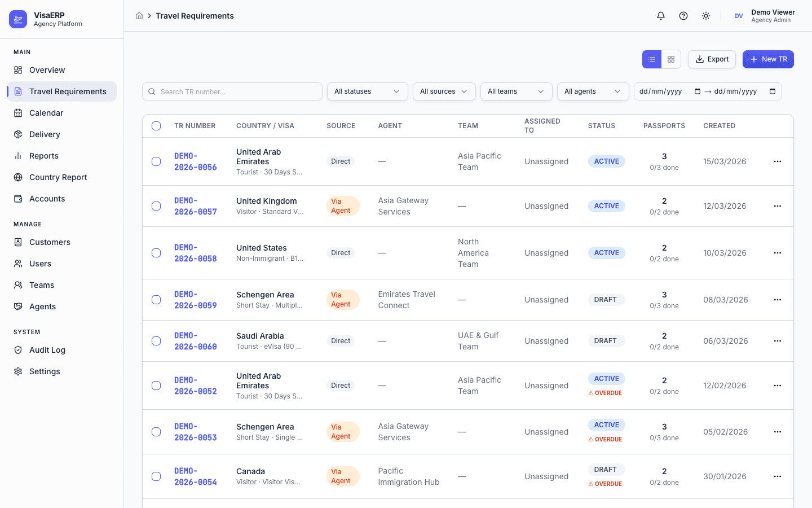Switch theme with the sun icon
The width and height of the screenshot is (812, 508).
click(705, 16)
